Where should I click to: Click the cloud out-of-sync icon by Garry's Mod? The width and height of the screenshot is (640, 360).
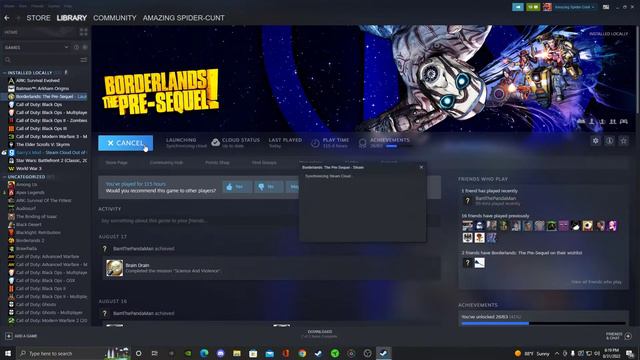[x=4, y=152]
